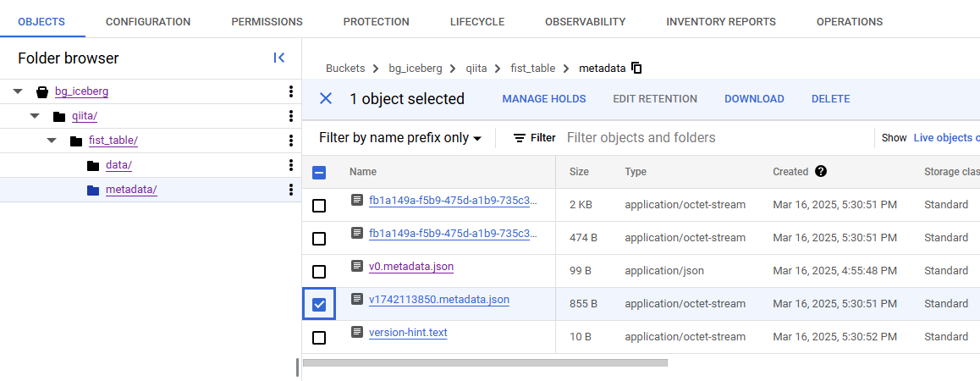Uncheck the v1742113850.metadata.json checkbox
Viewport: 980px width, 381px height.
(319, 304)
